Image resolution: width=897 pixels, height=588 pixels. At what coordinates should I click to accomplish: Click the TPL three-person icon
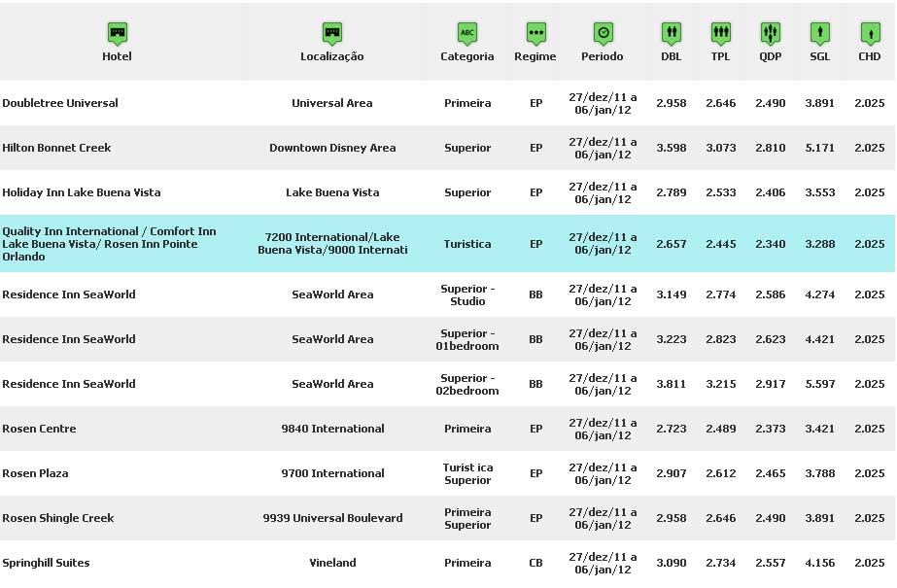(x=720, y=33)
